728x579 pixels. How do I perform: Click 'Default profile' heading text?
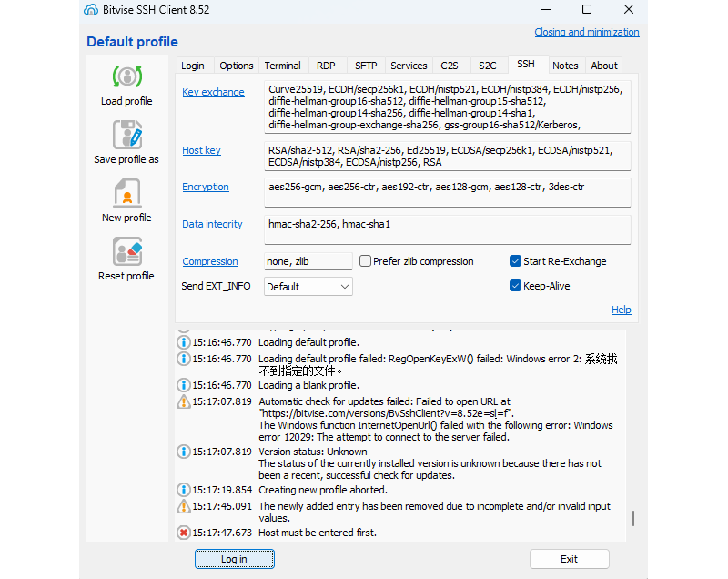(x=132, y=42)
